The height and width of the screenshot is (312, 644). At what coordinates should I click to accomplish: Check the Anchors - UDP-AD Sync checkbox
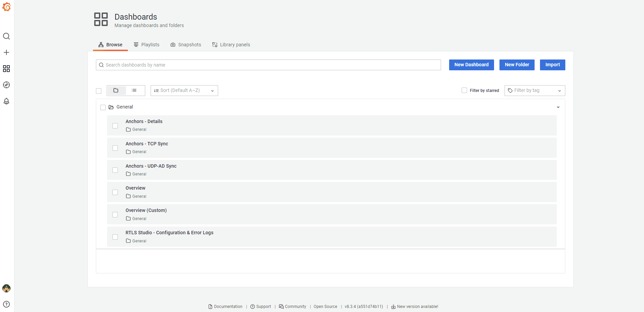[115, 170]
